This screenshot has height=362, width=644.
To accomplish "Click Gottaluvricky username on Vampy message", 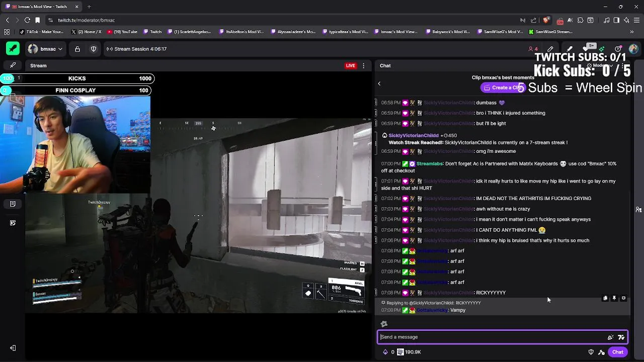I will 432,310.
